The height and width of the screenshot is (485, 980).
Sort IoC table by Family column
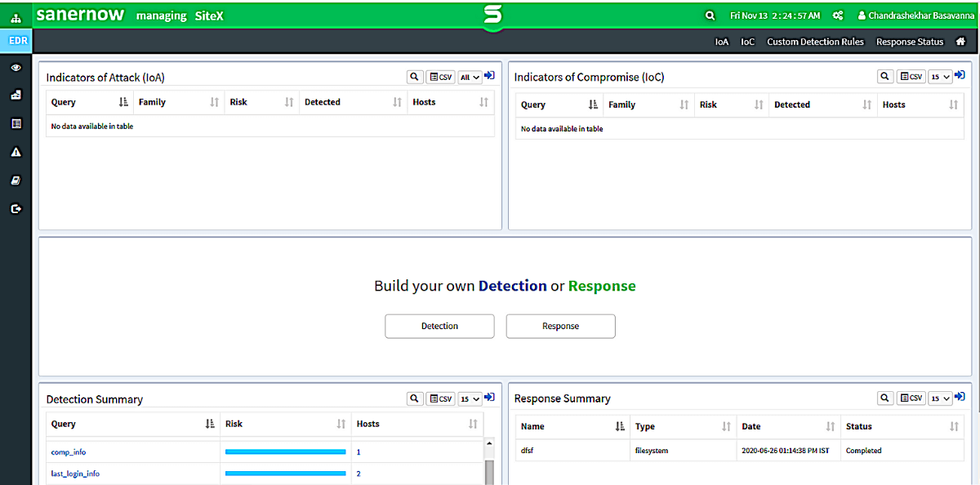pyautogui.click(x=649, y=105)
